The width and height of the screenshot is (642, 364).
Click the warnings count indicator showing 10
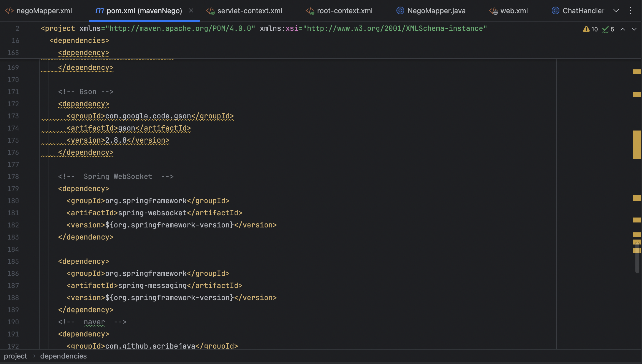tap(591, 29)
